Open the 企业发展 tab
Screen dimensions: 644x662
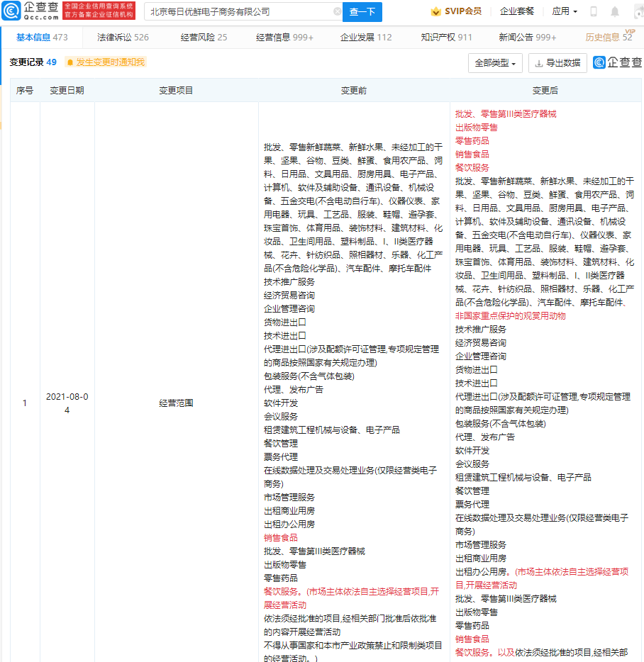coord(365,38)
